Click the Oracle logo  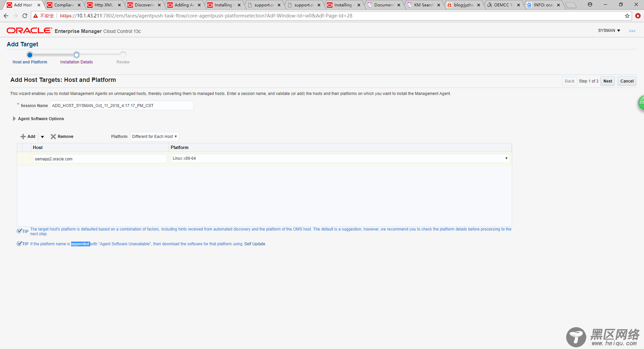29,31
